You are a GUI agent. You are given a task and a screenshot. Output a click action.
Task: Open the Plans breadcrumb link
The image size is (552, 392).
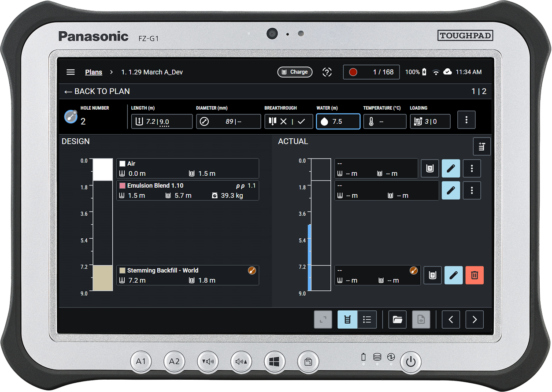point(93,72)
